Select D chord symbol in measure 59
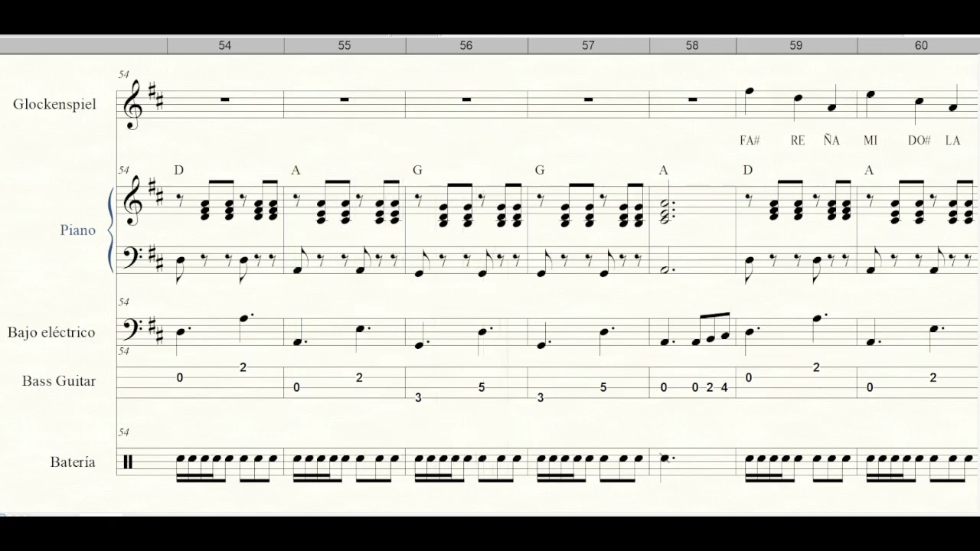The height and width of the screenshot is (551, 980). [x=748, y=170]
